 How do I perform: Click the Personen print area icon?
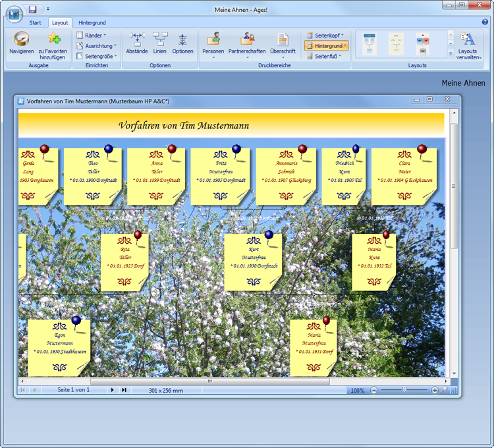coord(213,40)
